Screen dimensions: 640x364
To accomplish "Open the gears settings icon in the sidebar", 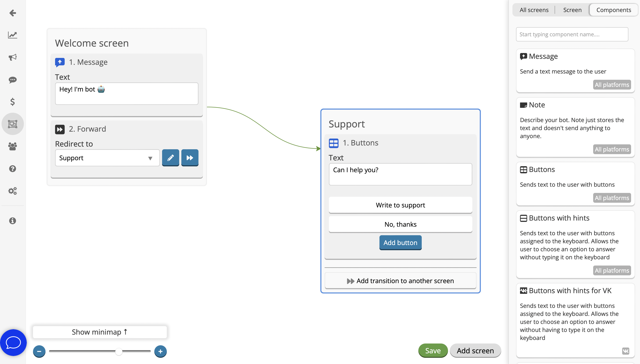I will 12,191.
